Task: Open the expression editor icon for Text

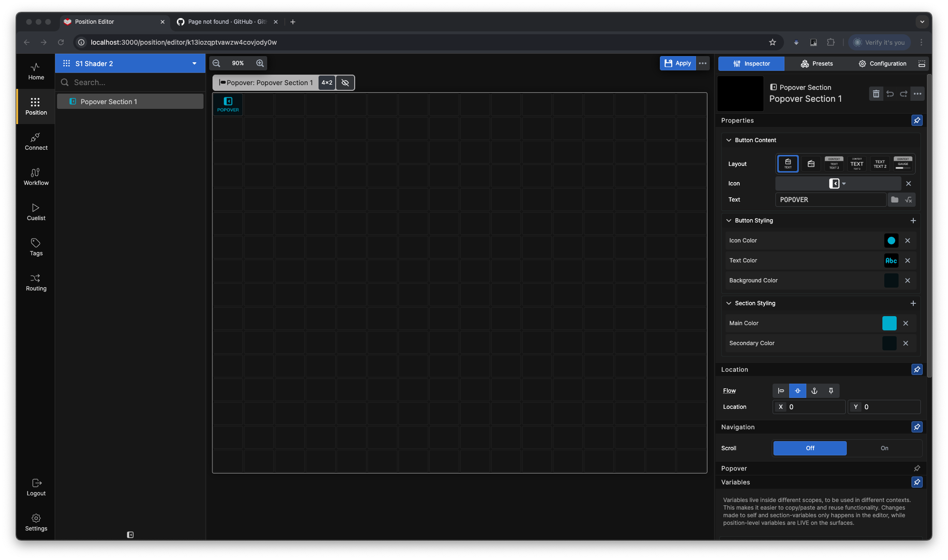Action: (x=909, y=200)
